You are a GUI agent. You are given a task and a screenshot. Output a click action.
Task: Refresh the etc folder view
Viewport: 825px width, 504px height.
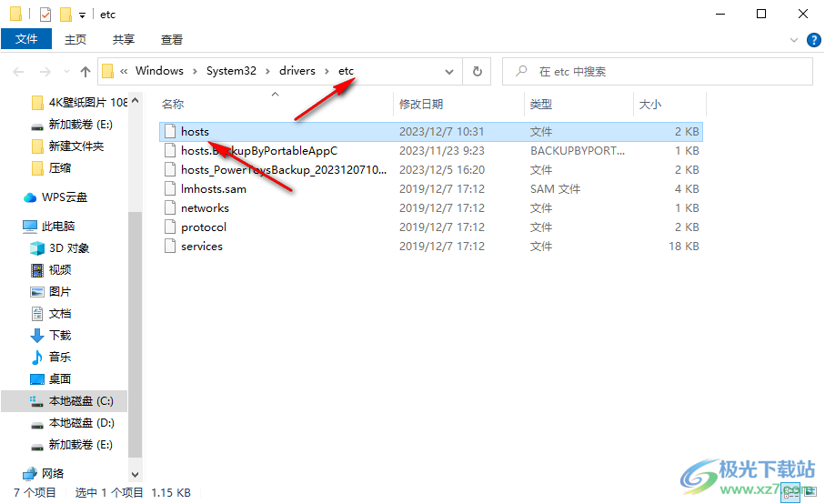478,71
